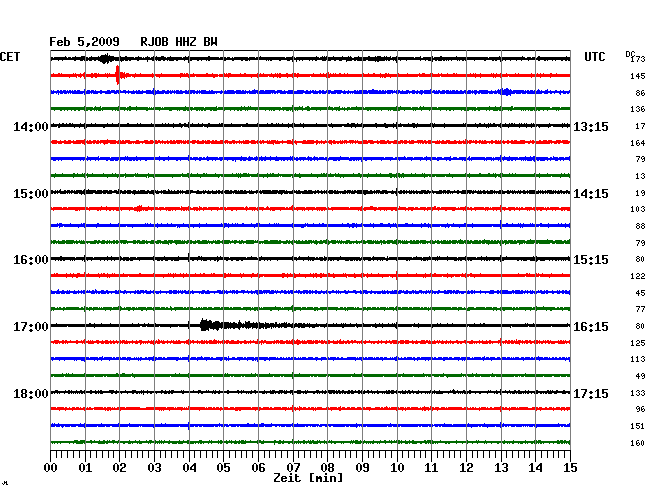Click the '14:15' UTC time label
650x494 pixels.
[591, 194]
